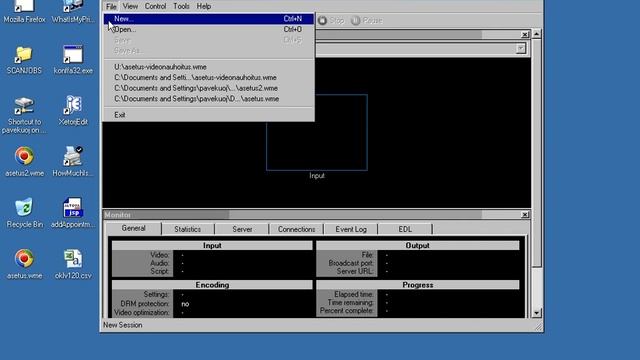Choose Exit from the File menu
640x360 pixels.
(x=209, y=115)
